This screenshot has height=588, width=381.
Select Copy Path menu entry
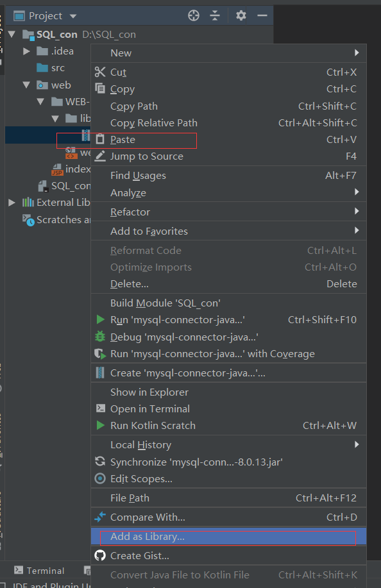[229, 106]
